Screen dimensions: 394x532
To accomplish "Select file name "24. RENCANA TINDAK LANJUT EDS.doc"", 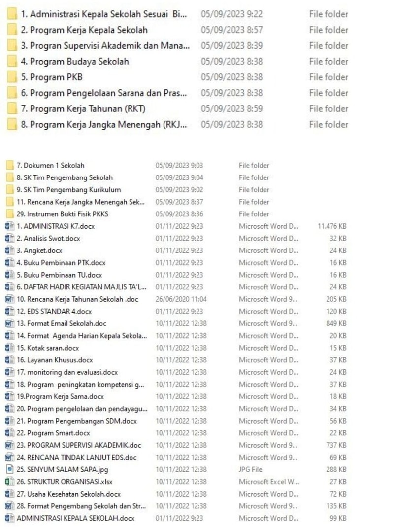I will click(x=76, y=458).
